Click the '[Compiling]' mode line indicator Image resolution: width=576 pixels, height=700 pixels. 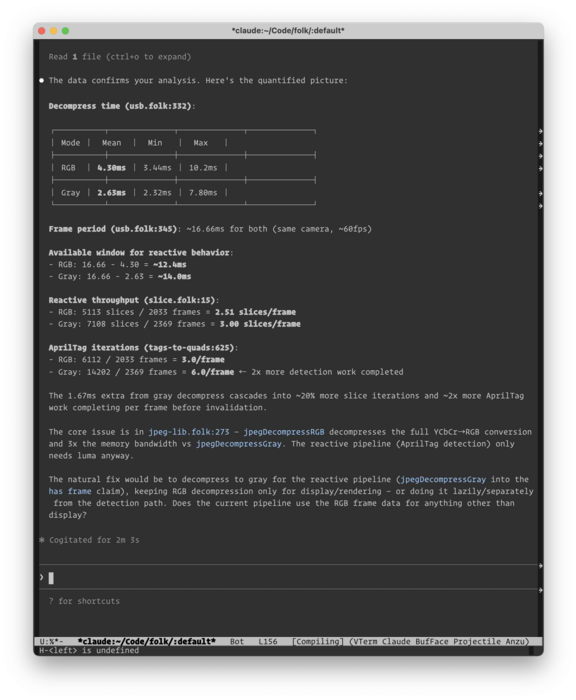317,642
